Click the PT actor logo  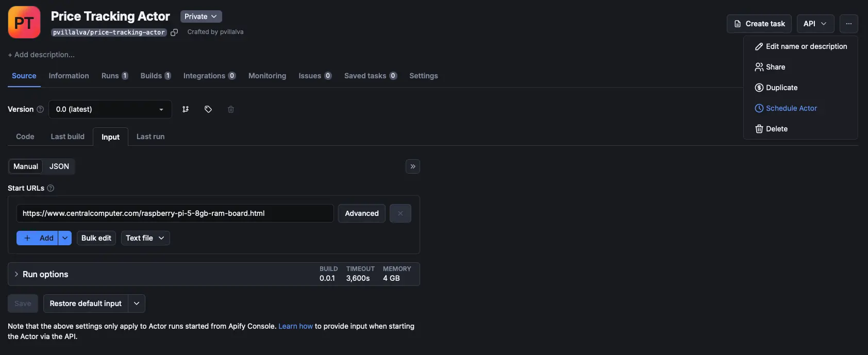coord(24,23)
